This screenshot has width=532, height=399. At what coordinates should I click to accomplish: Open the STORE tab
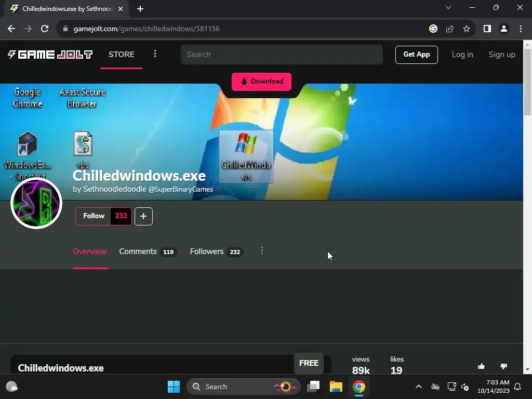[x=122, y=54]
